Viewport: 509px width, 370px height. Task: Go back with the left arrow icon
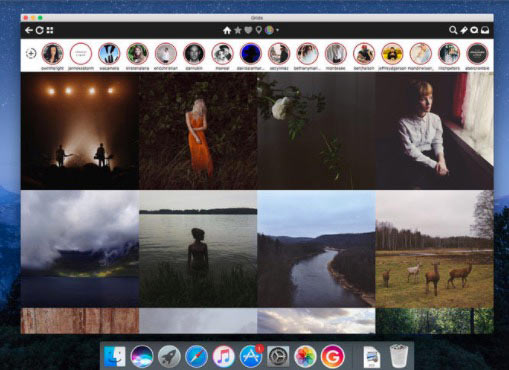pos(29,30)
